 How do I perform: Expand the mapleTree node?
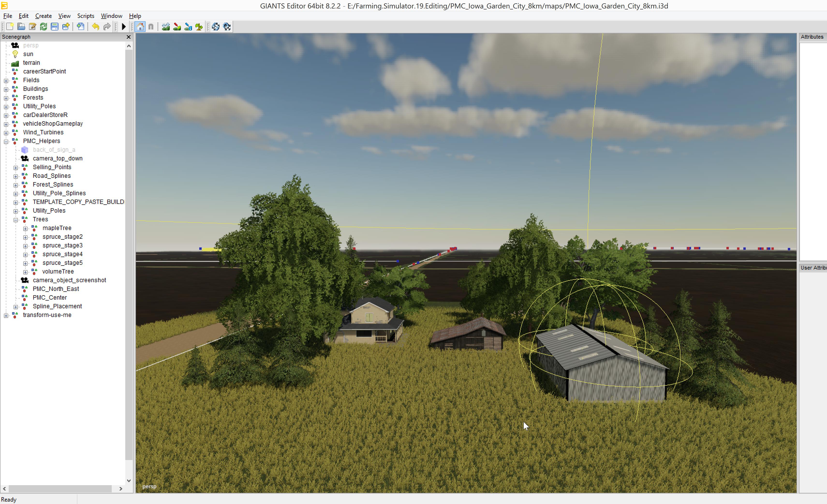25,229
